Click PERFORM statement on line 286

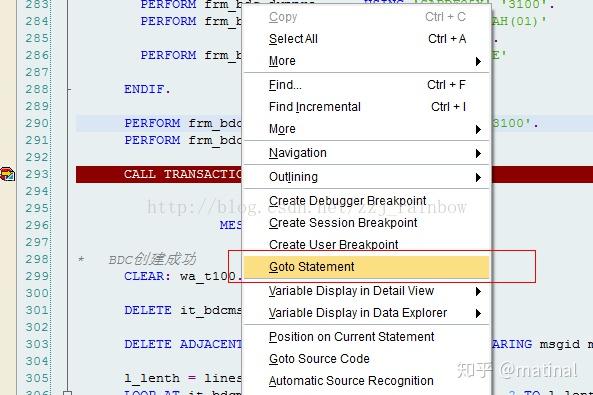coord(191,55)
